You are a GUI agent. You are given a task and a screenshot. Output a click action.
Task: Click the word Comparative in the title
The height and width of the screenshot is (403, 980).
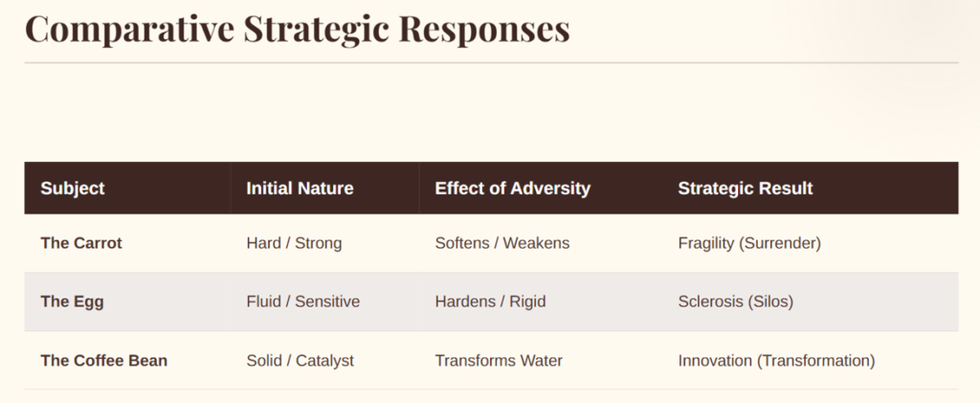tap(130, 30)
